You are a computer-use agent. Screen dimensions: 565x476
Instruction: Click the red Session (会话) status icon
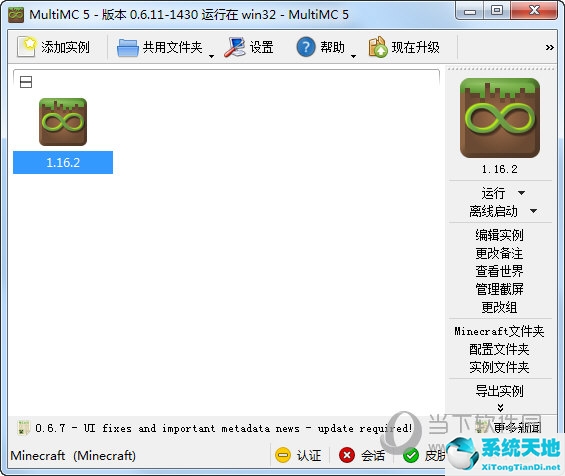click(x=347, y=455)
